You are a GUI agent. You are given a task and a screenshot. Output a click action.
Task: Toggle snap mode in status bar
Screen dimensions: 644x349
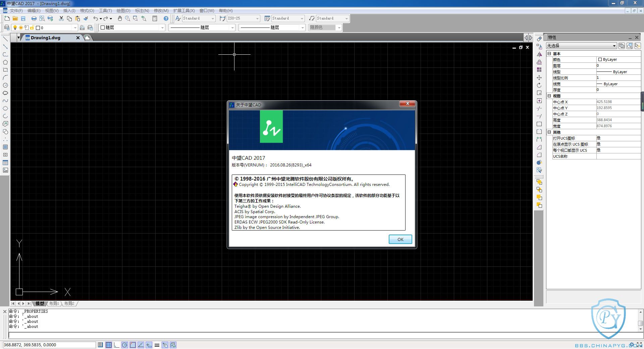pos(100,345)
